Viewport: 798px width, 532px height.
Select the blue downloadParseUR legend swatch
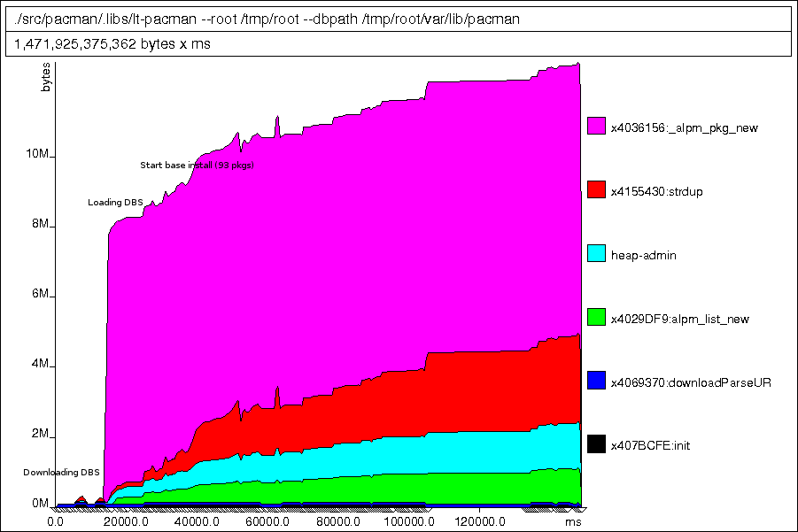[x=596, y=381]
